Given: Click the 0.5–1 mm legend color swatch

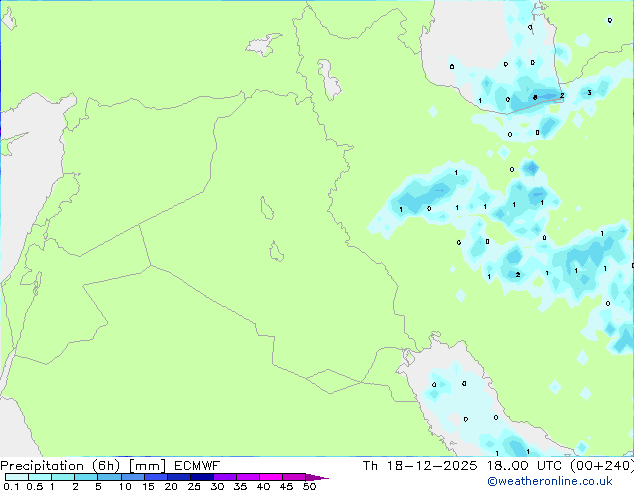Looking at the screenshot, I should pos(40,477).
